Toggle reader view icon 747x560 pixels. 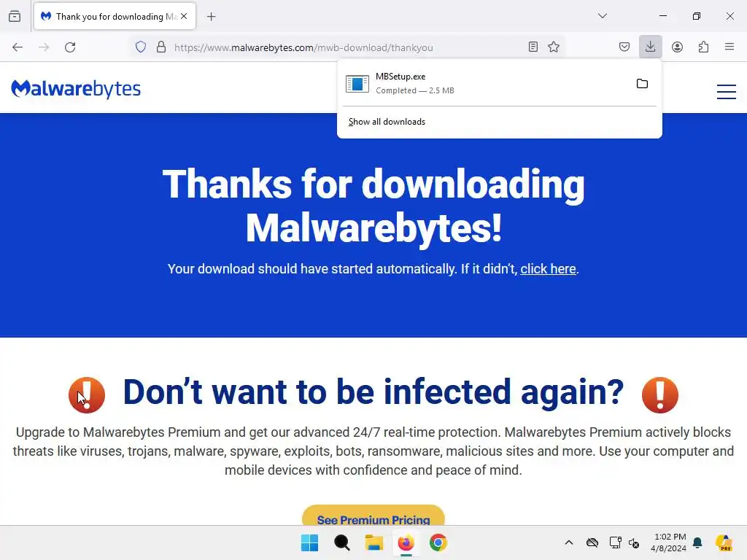click(533, 47)
